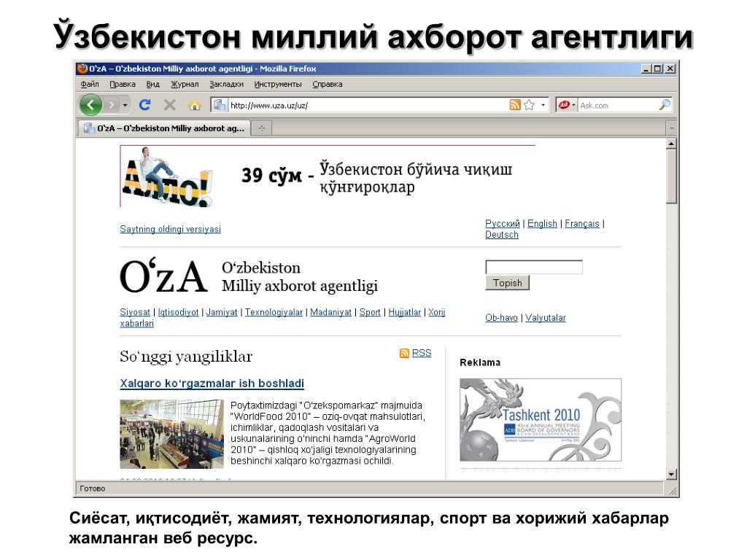Open the Правка menu
The image size is (747, 560).
click(x=123, y=85)
